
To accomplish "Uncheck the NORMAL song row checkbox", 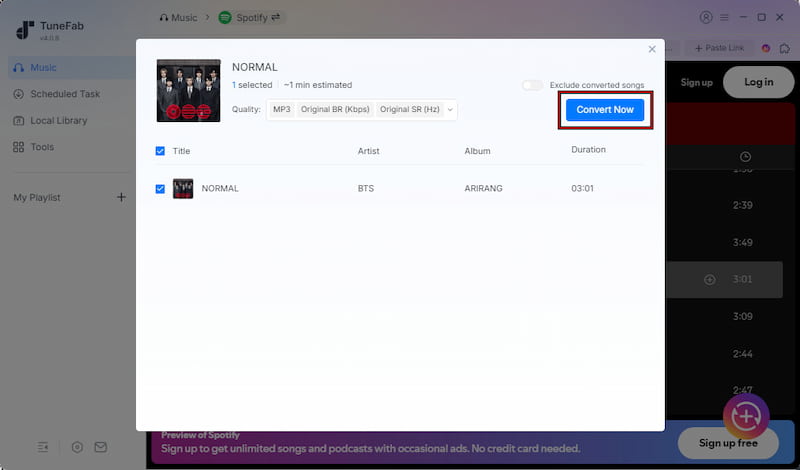I will point(160,189).
